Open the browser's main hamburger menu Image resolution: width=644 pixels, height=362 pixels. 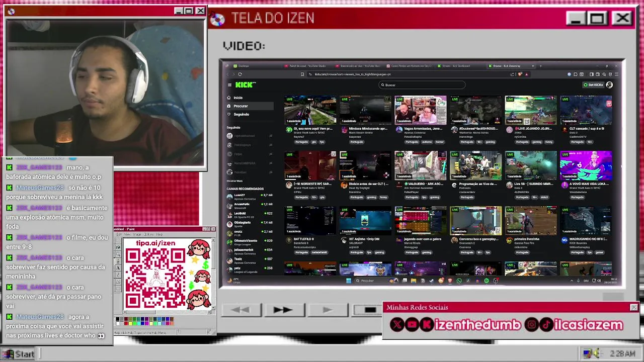tap(616, 74)
